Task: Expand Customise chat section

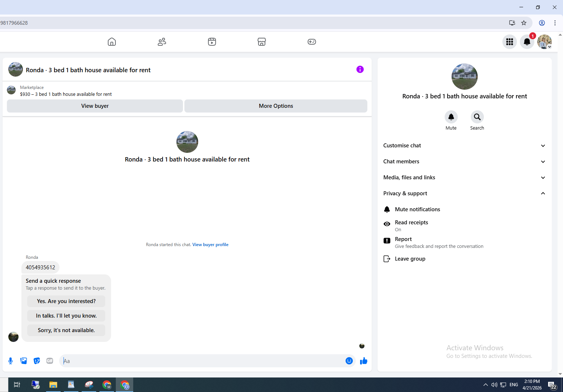Action: coord(465,146)
